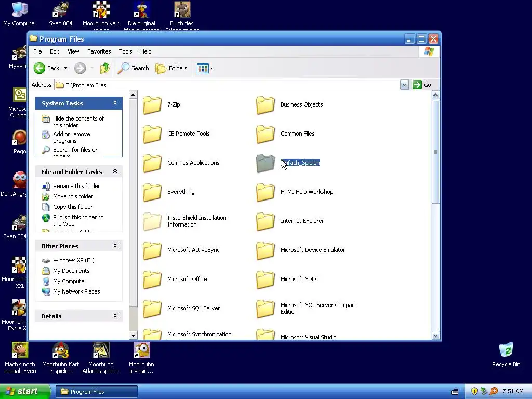This screenshot has height=399, width=532.
Task: Click Rename this folder
Action: pos(76,186)
